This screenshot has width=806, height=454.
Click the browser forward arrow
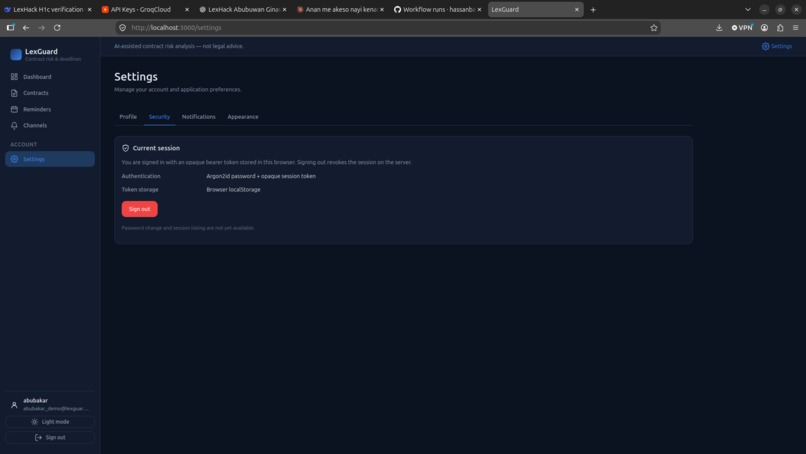[x=42, y=28]
